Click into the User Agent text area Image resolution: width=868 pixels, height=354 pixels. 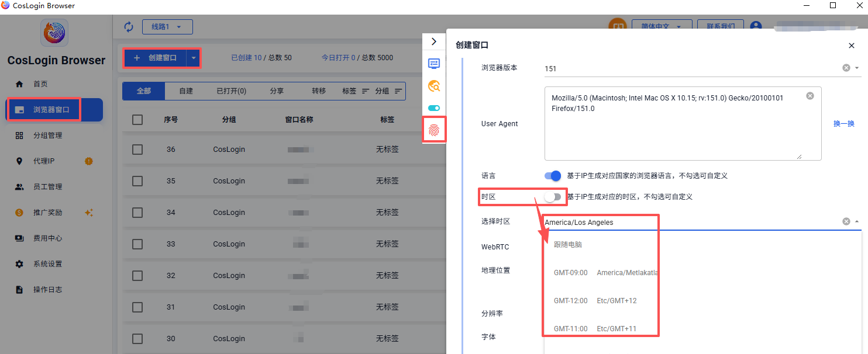(683, 124)
